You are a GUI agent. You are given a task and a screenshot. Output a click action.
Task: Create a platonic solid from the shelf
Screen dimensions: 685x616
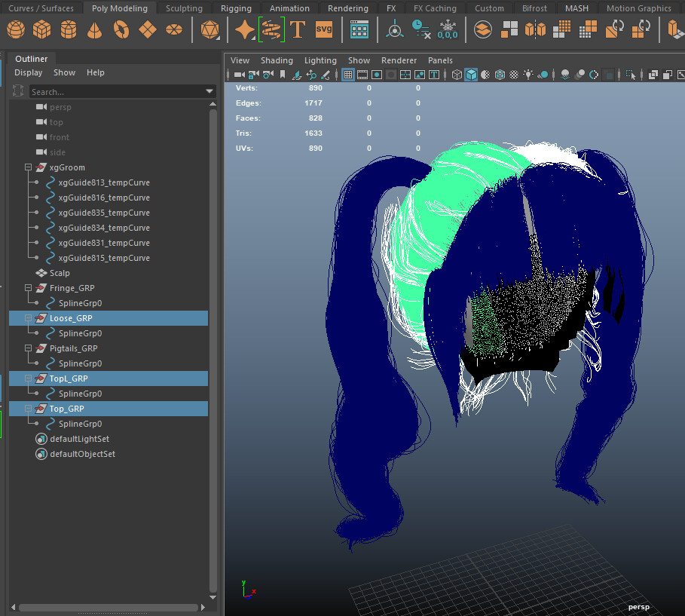(x=209, y=29)
